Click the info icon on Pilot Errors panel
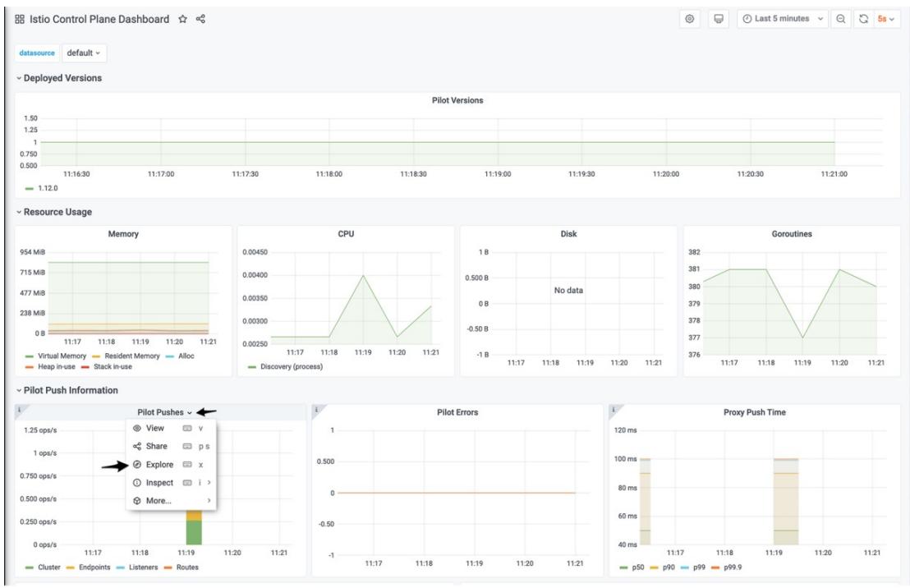910x588 pixels. [315, 409]
